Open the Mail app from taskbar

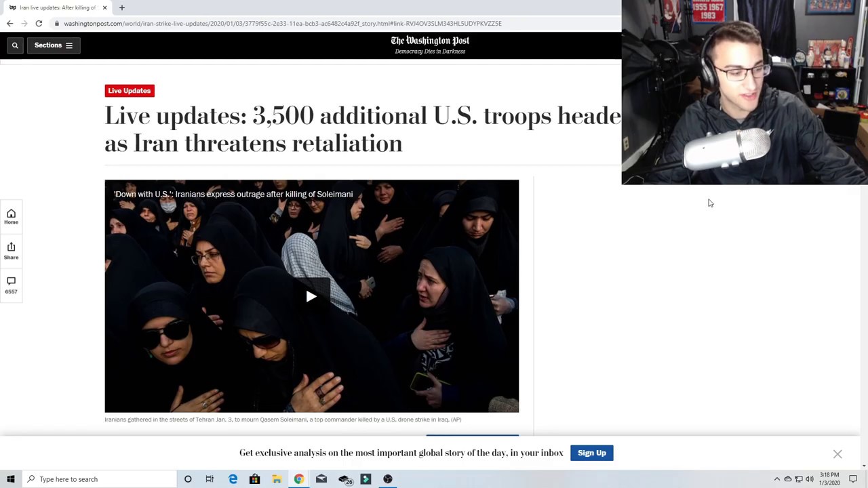coord(321,479)
